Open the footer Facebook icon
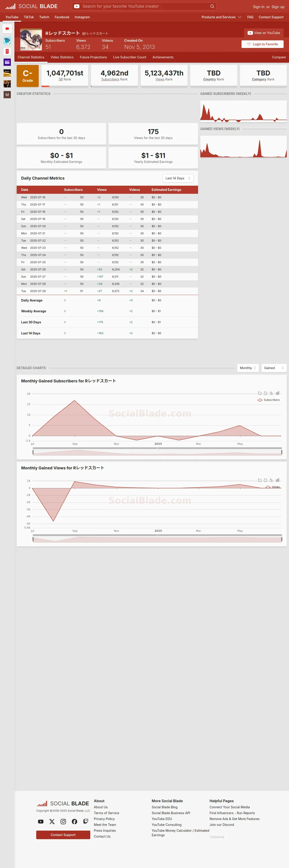The height and width of the screenshot is (868, 289). [x=74, y=822]
